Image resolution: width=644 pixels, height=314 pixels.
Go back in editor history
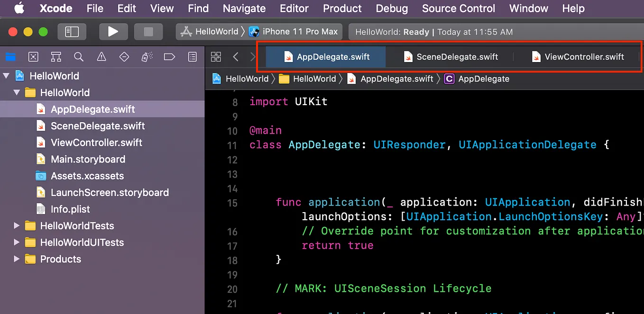(236, 57)
